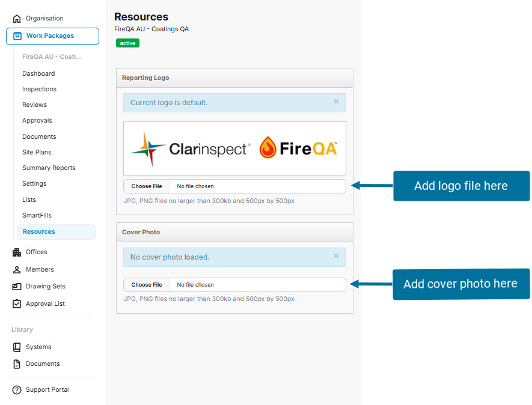The width and height of the screenshot is (532, 405).
Task: Click 'FireQA AU - Coatings QA' subtitle
Action: tap(151, 29)
